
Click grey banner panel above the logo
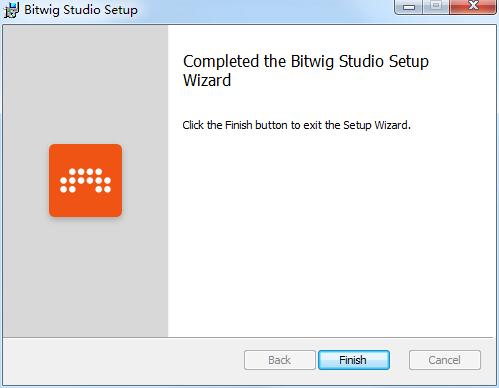[x=85, y=83]
